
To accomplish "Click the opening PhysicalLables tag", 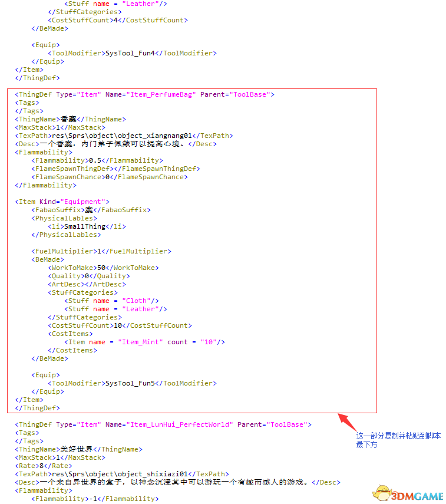I will [x=64, y=218].
